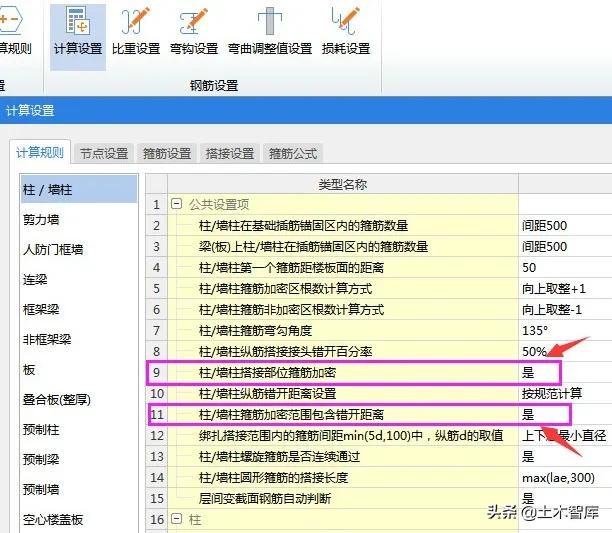Select row 柱/墙柱纵筋错开距离设置
612x533 pixels.
pos(343,393)
